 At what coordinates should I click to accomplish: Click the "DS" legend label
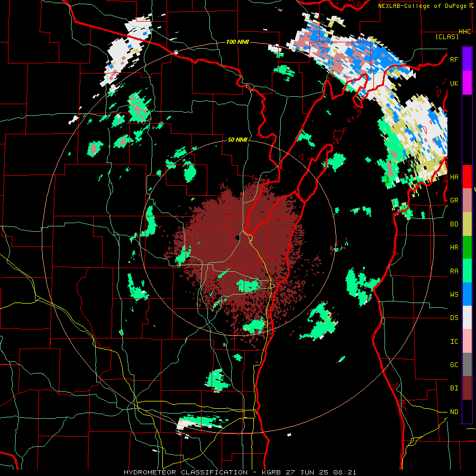(x=454, y=318)
